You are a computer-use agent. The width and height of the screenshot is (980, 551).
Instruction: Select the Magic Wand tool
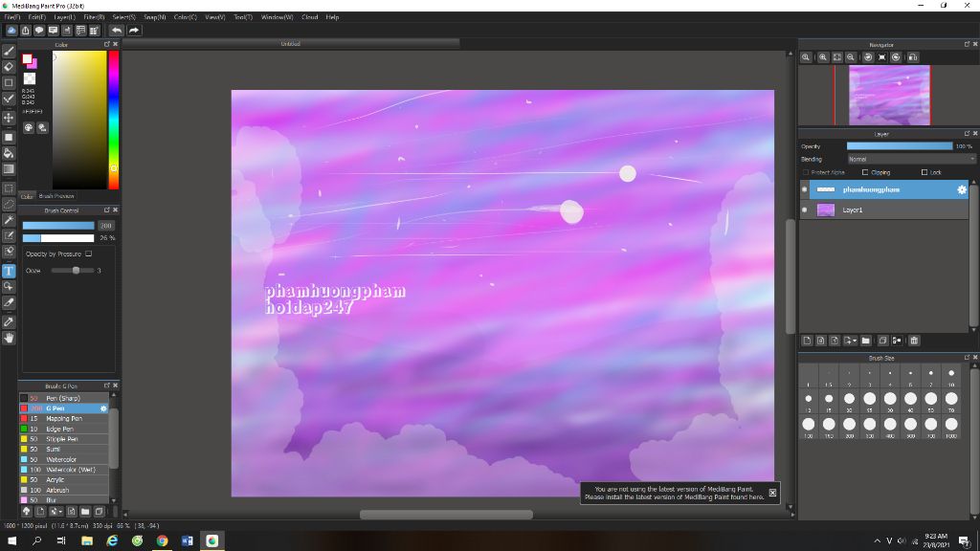pos(9,220)
